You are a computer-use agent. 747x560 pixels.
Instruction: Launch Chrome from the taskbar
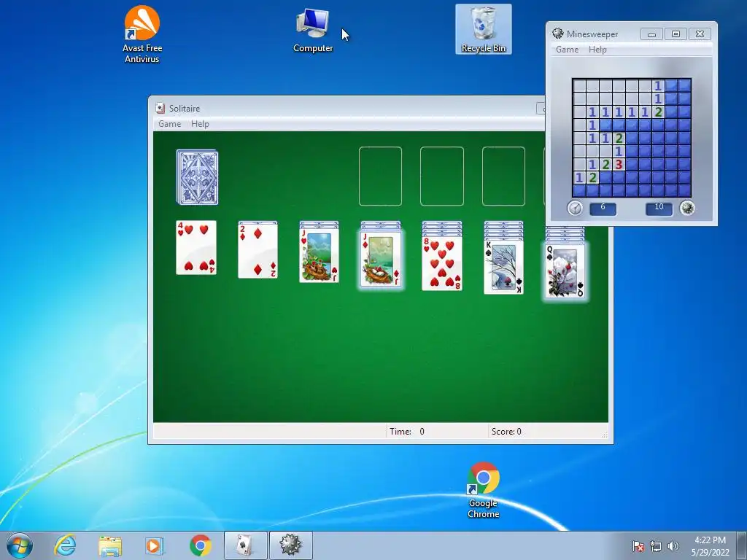201,545
